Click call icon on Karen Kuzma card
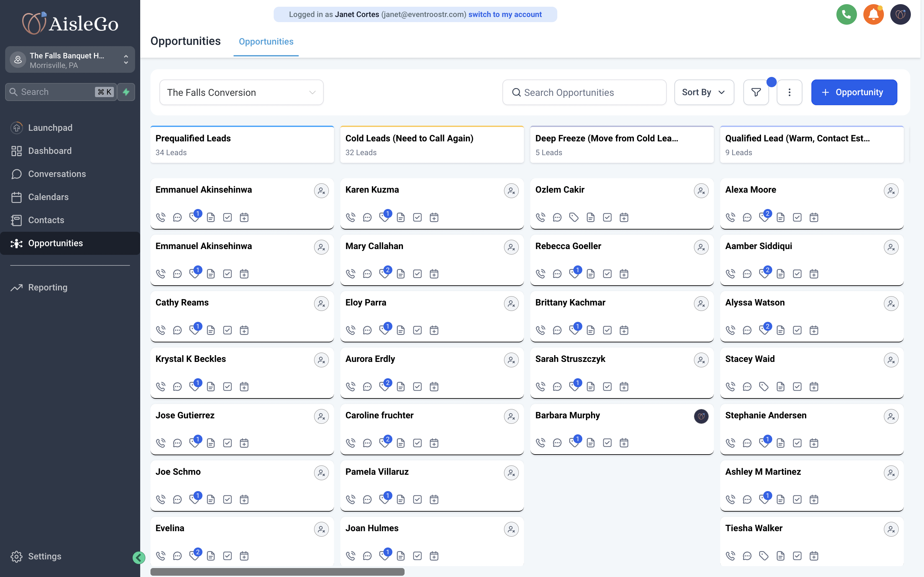This screenshot has height=577, width=924. click(350, 218)
